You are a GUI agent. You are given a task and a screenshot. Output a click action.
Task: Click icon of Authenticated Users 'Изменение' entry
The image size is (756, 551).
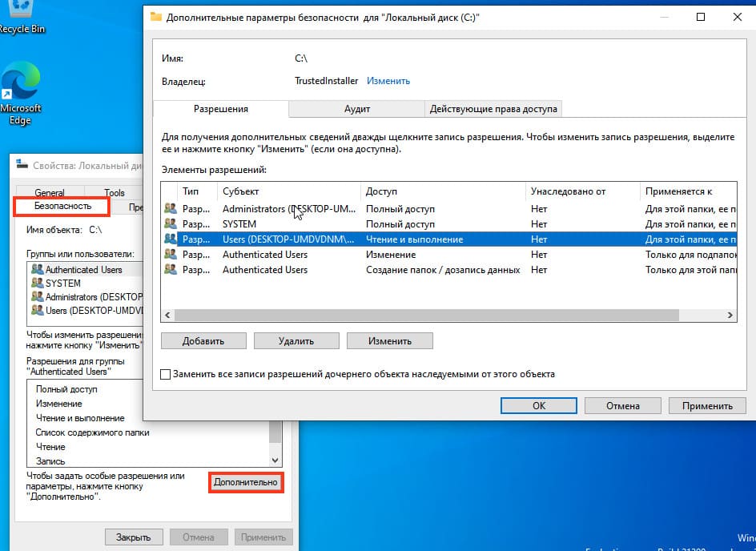point(171,255)
